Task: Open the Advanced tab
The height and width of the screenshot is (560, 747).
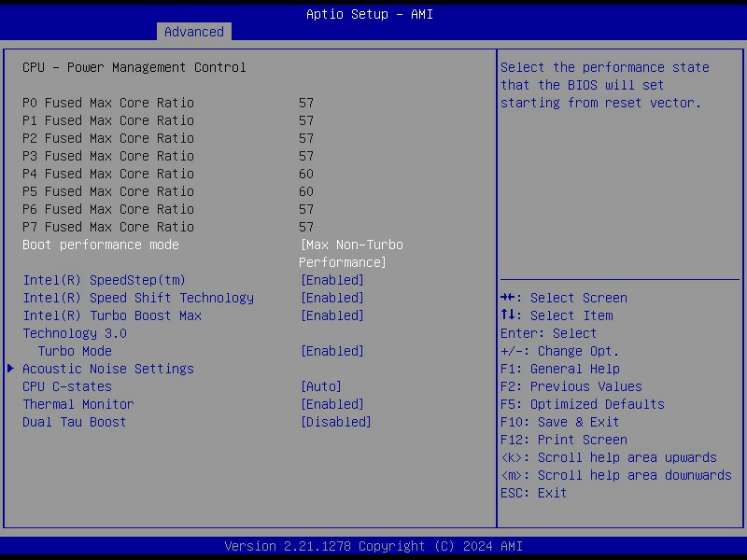Action: click(x=193, y=32)
